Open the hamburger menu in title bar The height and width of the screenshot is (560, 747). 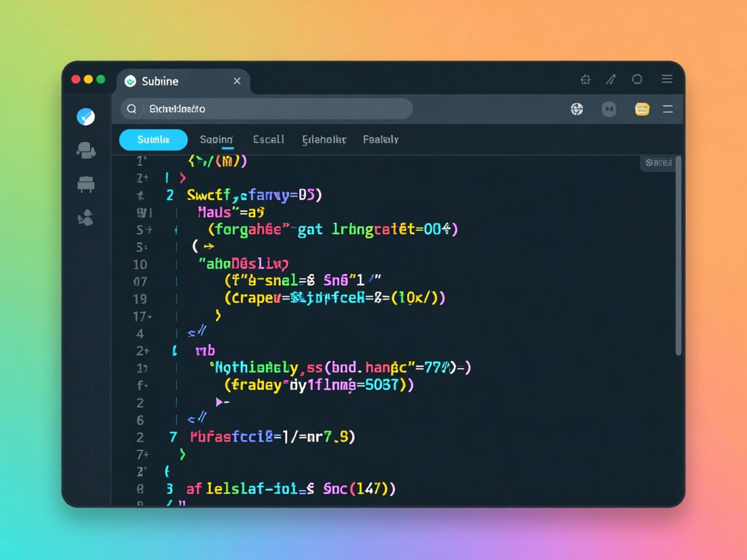click(667, 79)
